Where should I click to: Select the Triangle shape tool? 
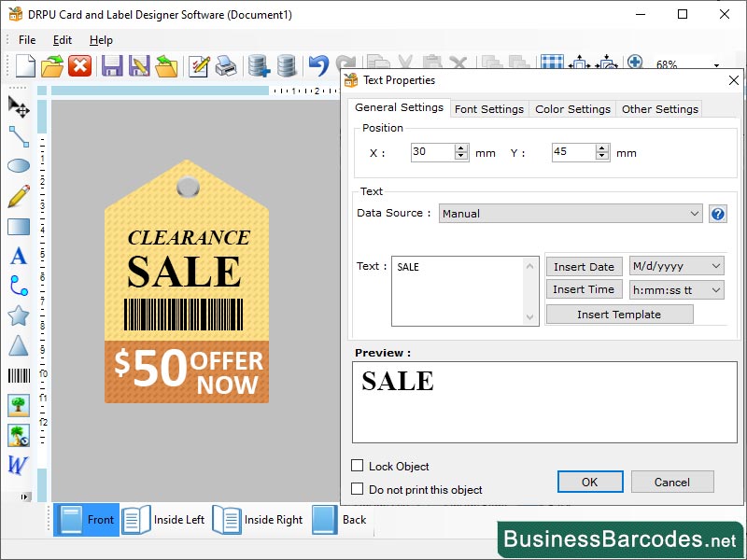point(19,345)
